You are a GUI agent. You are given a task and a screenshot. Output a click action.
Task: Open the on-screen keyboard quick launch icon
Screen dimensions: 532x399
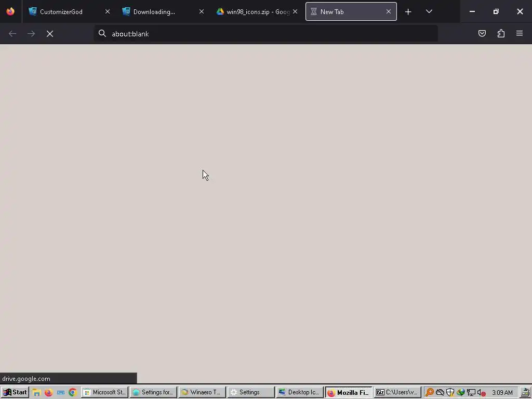[x=61, y=393]
